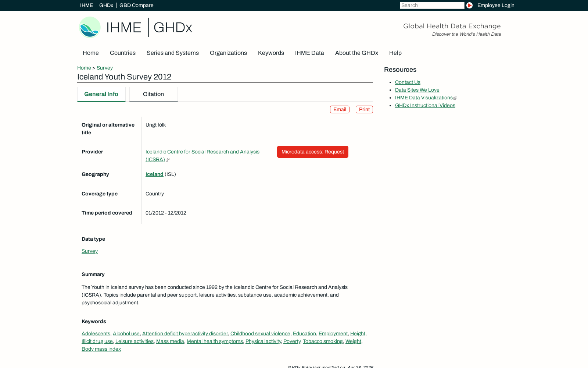Click the Education keyword
The height and width of the screenshot is (368, 588).
(x=304, y=333)
